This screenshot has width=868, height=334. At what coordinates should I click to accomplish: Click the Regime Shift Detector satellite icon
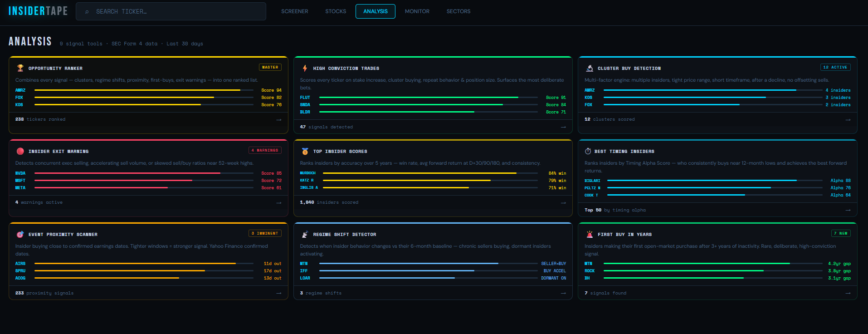point(305,234)
